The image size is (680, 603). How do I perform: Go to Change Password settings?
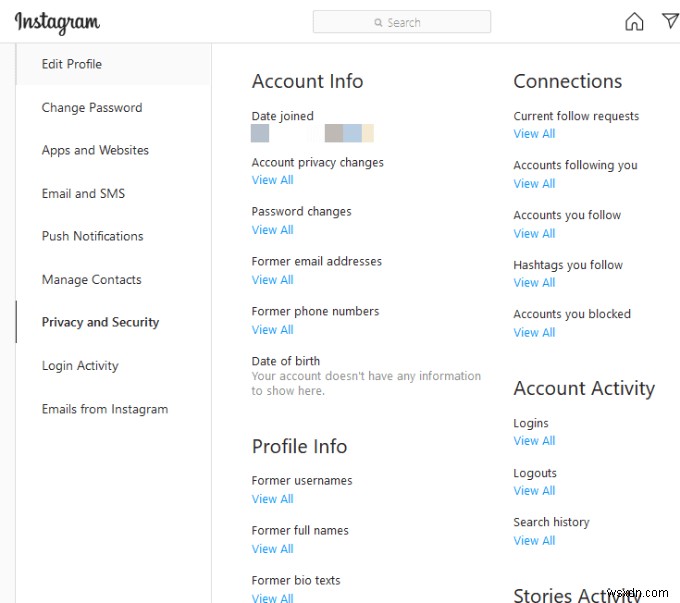(92, 108)
